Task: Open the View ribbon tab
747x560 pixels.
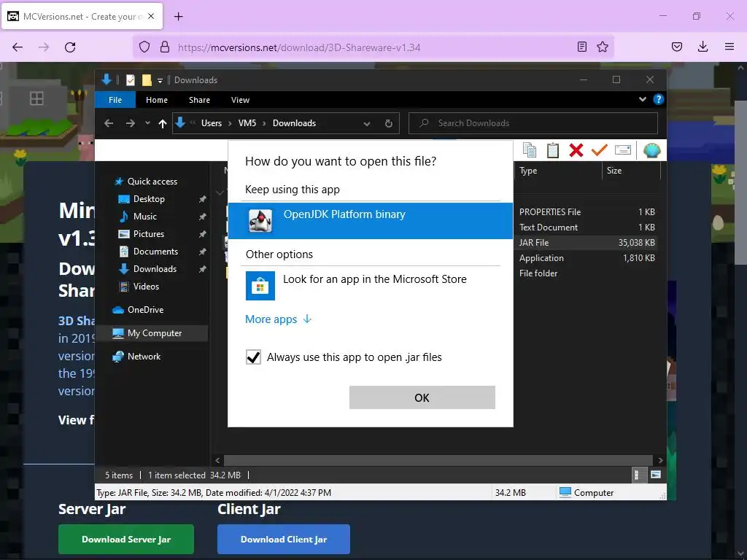Action: (x=240, y=100)
